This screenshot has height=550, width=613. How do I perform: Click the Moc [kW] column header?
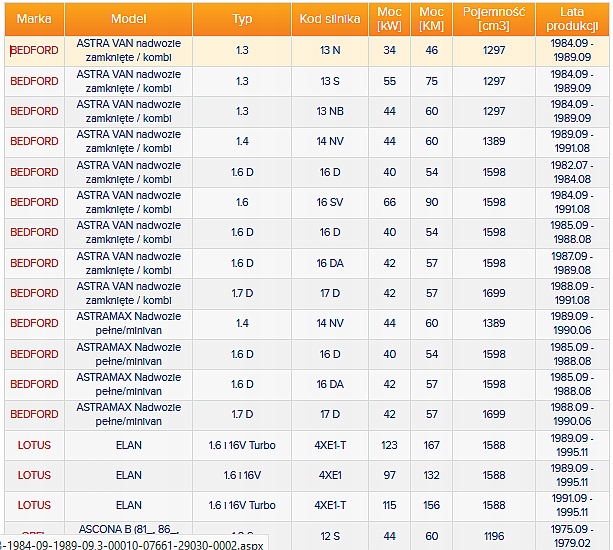(389, 19)
